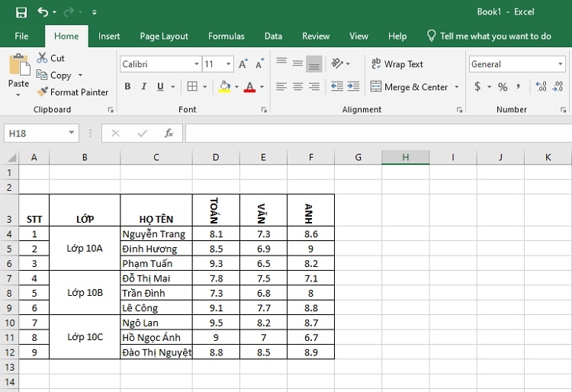572x392 pixels.
Task: Align text left
Action: coord(281,86)
